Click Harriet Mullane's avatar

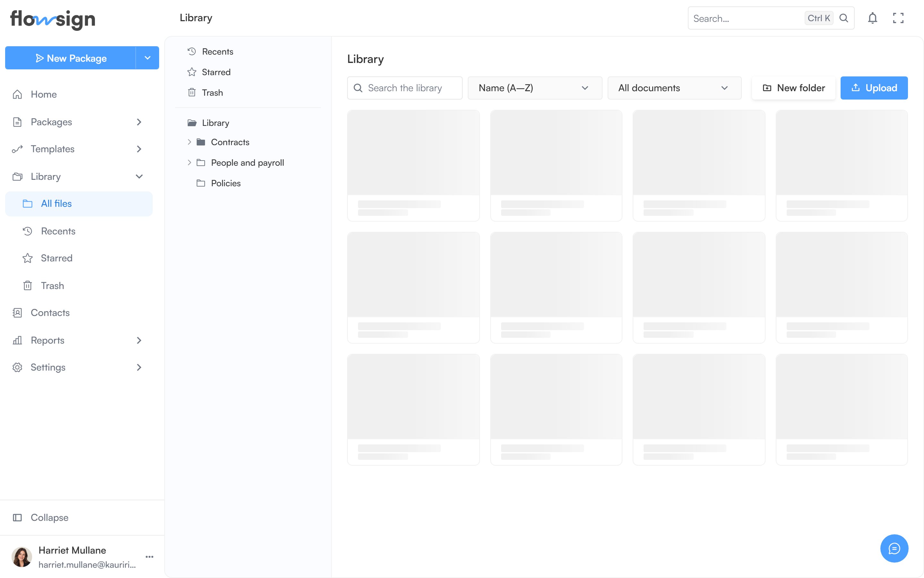[x=22, y=556]
